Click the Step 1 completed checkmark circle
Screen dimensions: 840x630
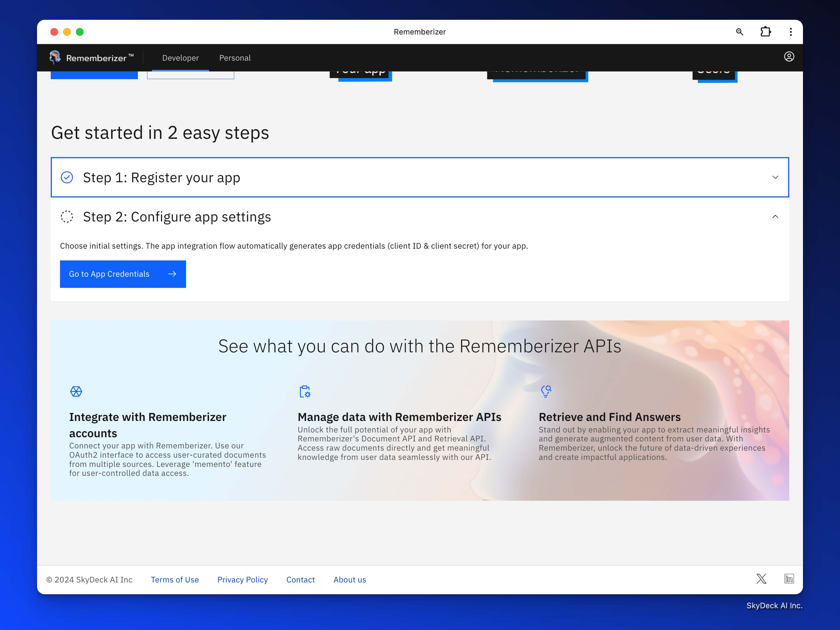(x=67, y=177)
